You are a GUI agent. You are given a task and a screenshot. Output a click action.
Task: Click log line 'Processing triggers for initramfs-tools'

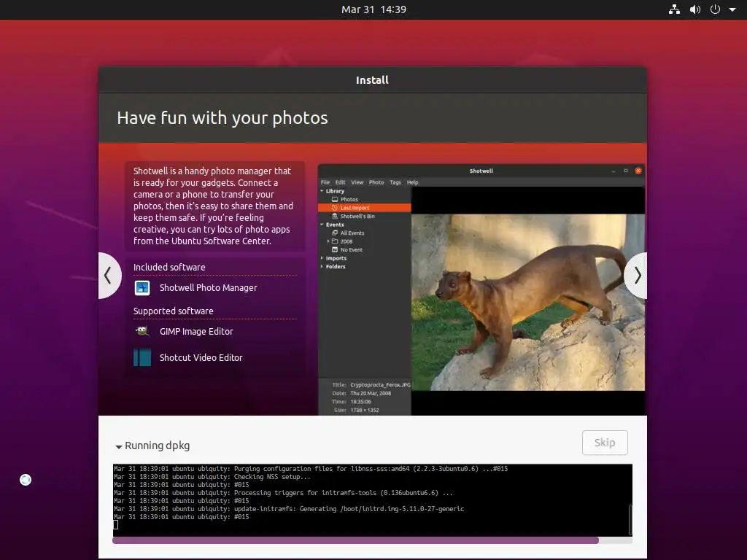point(344,493)
